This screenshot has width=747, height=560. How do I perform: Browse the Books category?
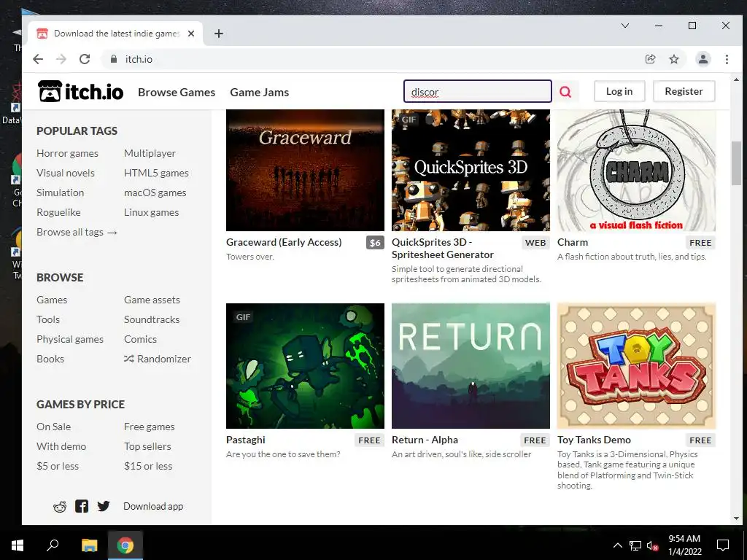pyautogui.click(x=50, y=359)
